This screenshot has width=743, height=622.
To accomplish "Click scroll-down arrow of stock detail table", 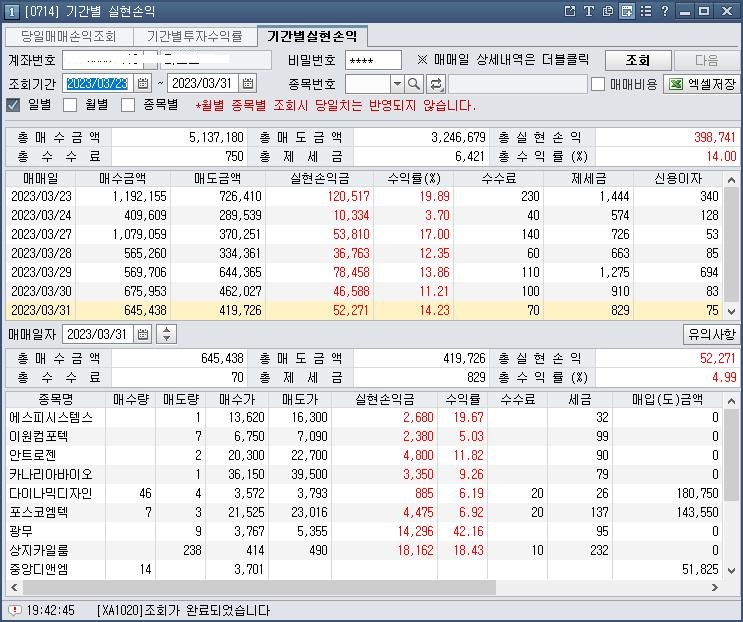I will coord(731,571).
